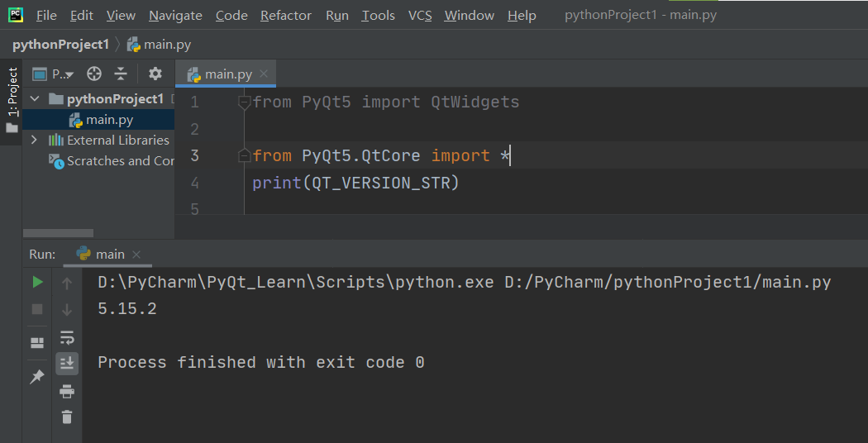This screenshot has width=868, height=443.
Task: Open the Project view selector dropdown
Action: pyautogui.click(x=54, y=74)
